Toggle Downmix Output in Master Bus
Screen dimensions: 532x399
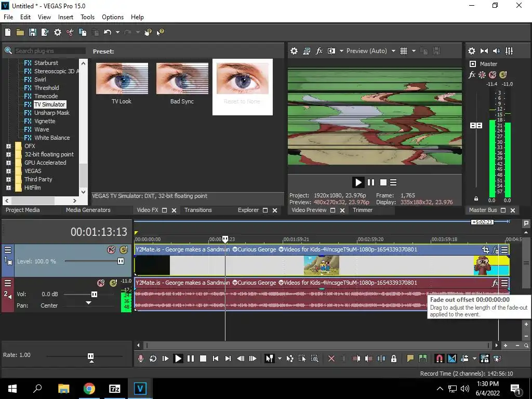point(484,51)
